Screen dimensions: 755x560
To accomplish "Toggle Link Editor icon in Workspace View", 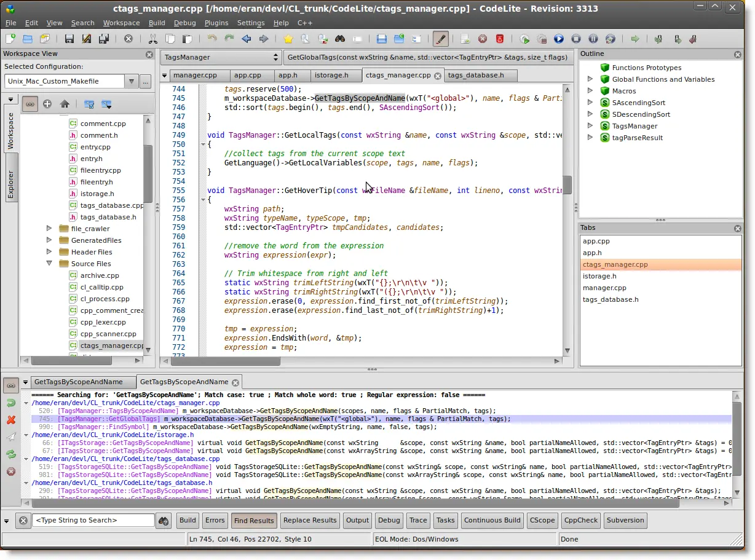I will [x=30, y=104].
